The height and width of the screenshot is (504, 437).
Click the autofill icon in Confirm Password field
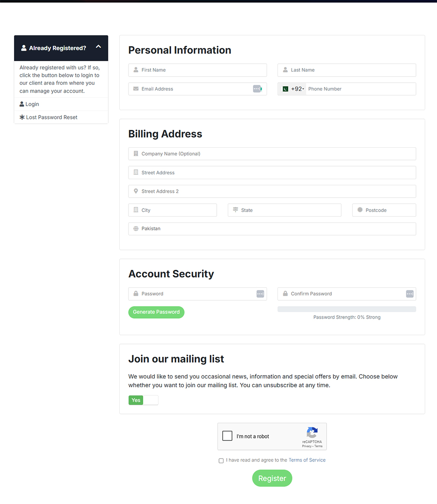pos(409,294)
